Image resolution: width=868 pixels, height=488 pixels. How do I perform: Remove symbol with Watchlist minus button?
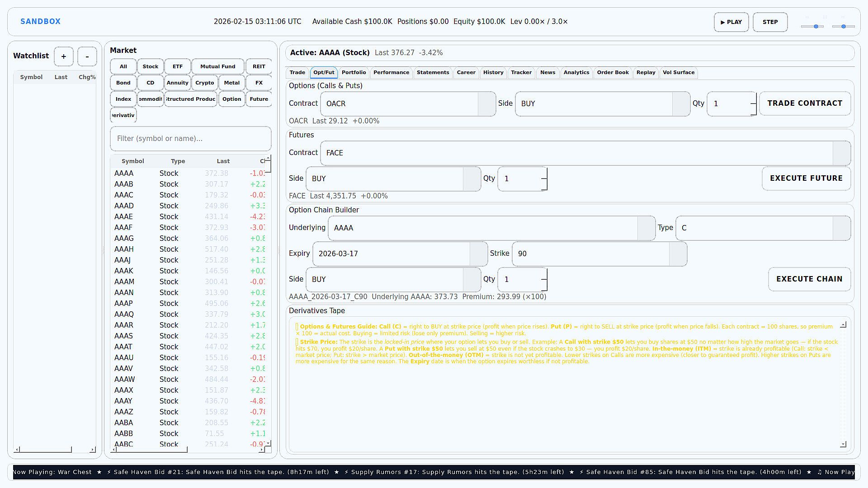(87, 56)
